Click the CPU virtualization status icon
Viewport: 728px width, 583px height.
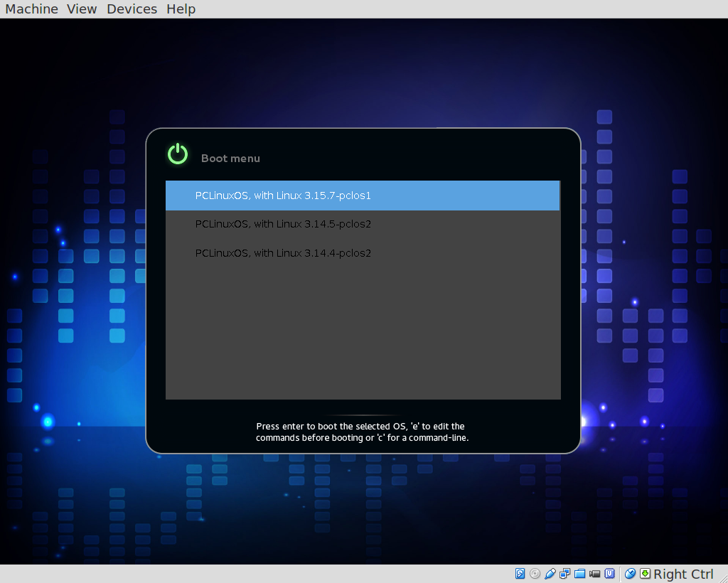(609, 574)
